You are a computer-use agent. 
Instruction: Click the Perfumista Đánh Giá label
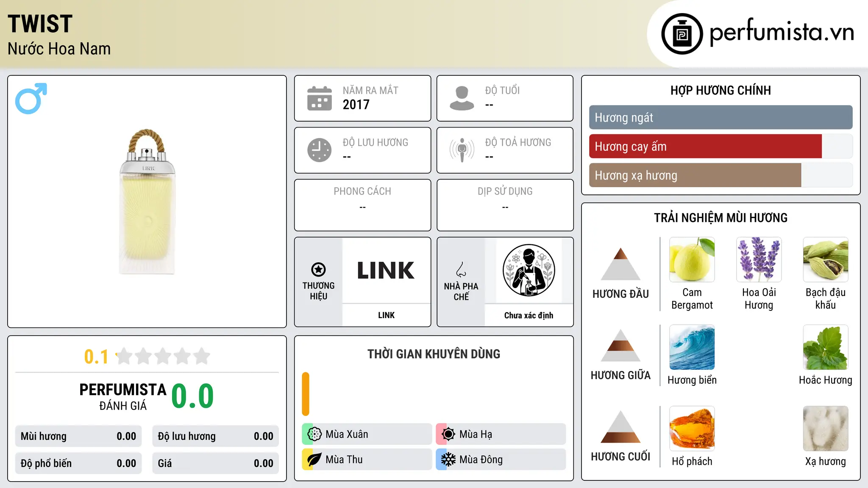(x=123, y=396)
